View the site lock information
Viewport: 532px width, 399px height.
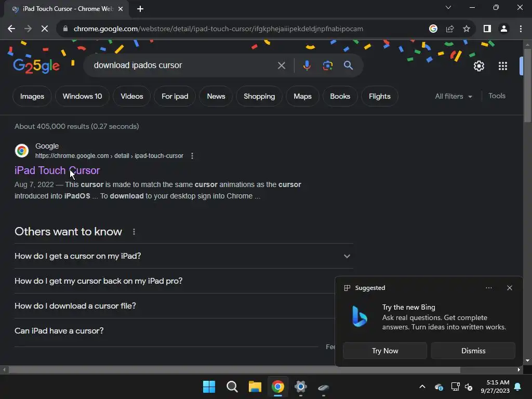point(65,29)
